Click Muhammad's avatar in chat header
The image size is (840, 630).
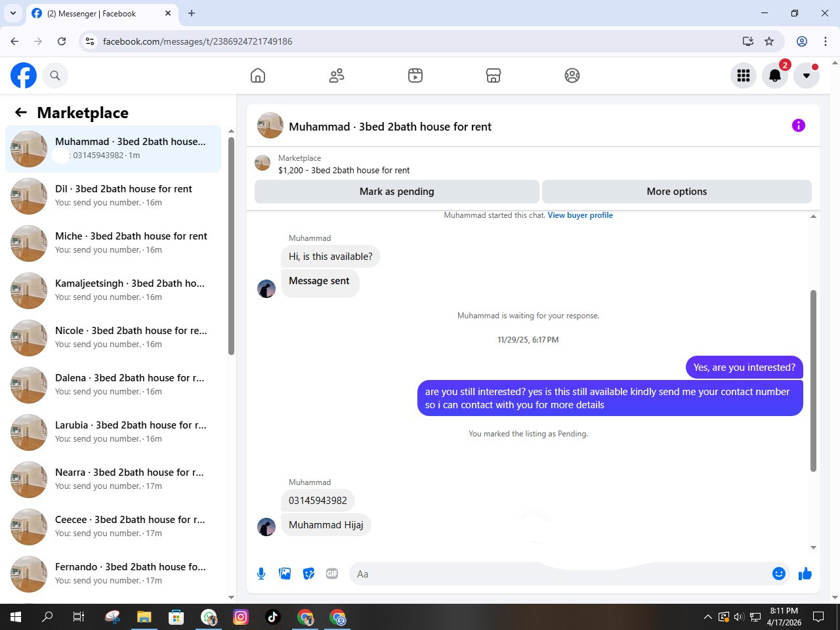[x=270, y=125]
